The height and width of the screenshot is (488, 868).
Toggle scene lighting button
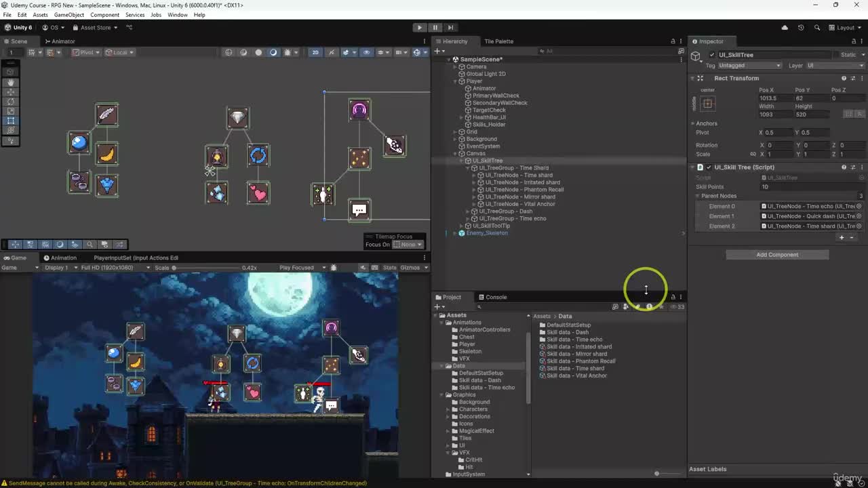point(331,52)
